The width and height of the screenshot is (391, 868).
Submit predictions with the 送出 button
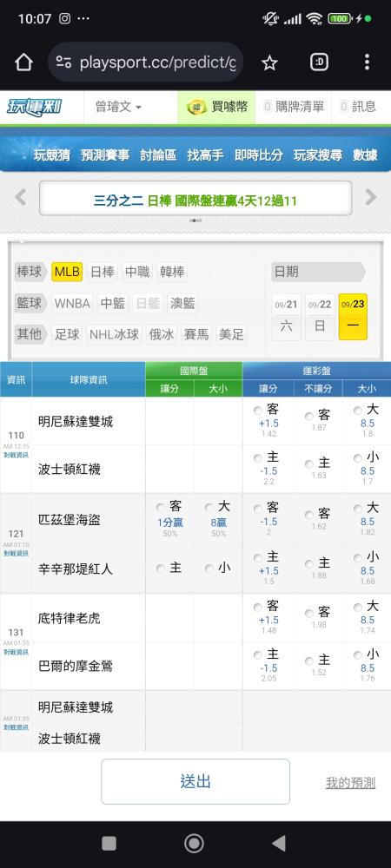coord(195,782)
